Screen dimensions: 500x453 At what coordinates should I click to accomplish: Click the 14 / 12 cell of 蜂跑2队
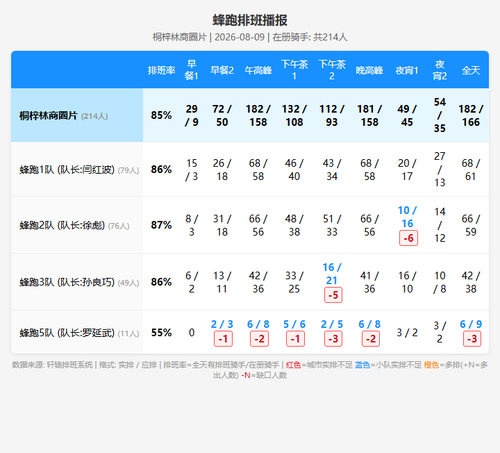(440, 225)
